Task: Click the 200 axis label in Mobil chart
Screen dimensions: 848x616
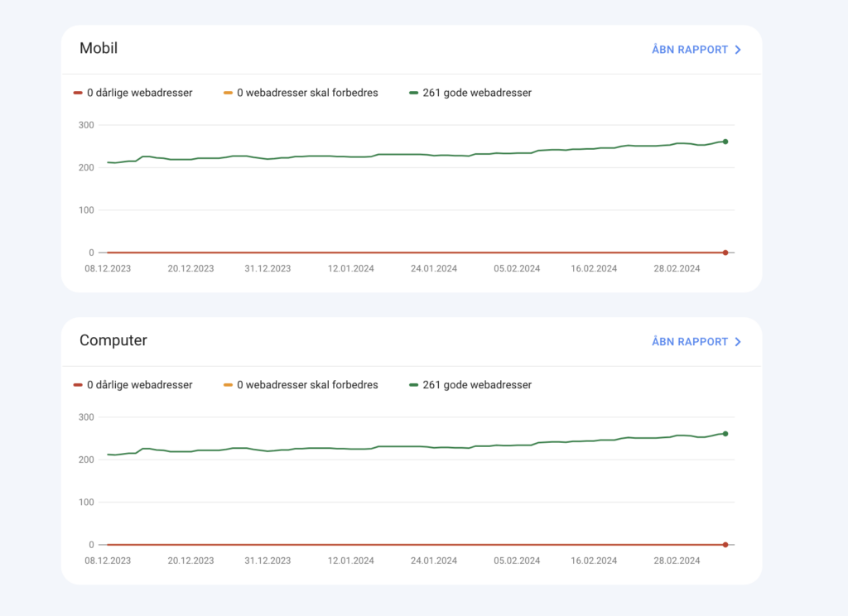Action: pos(86,167)
